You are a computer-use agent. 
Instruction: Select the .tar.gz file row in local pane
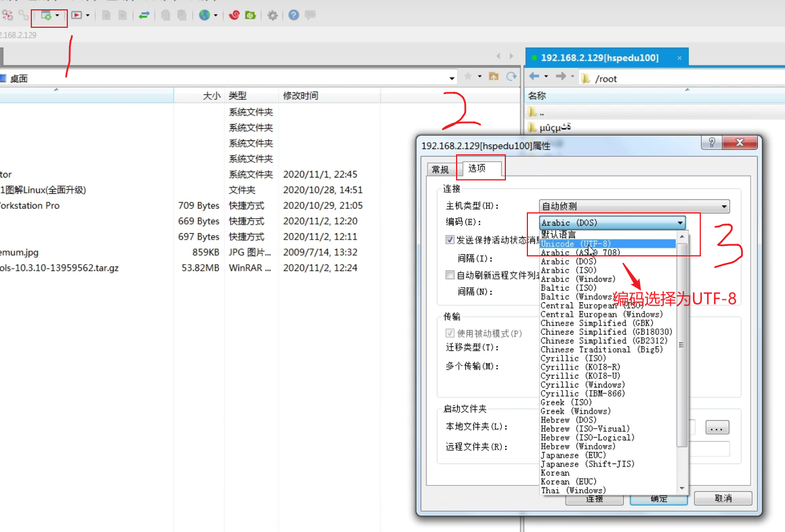point(190,268)
